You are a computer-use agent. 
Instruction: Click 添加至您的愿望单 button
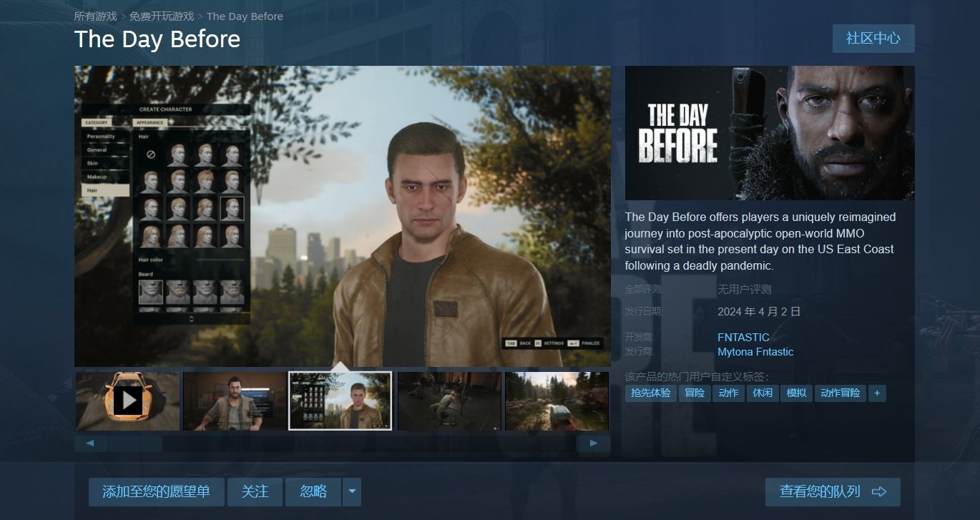[x=157, y=492]
